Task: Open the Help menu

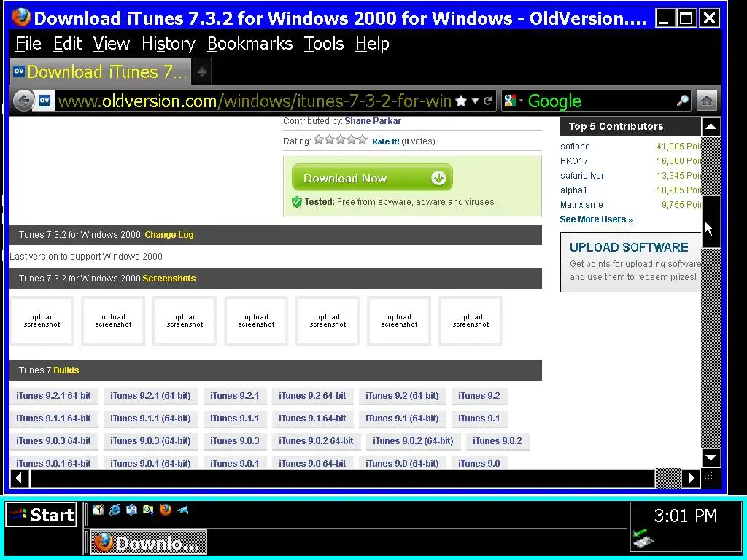Action: coord(372,44)
